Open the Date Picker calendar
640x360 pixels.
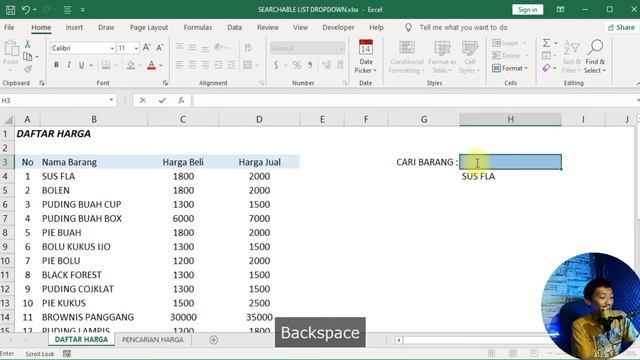(366, 56)
